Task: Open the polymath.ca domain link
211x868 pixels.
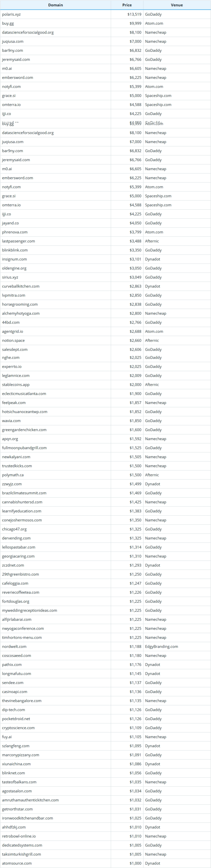Action: click(x=13, y=475)
